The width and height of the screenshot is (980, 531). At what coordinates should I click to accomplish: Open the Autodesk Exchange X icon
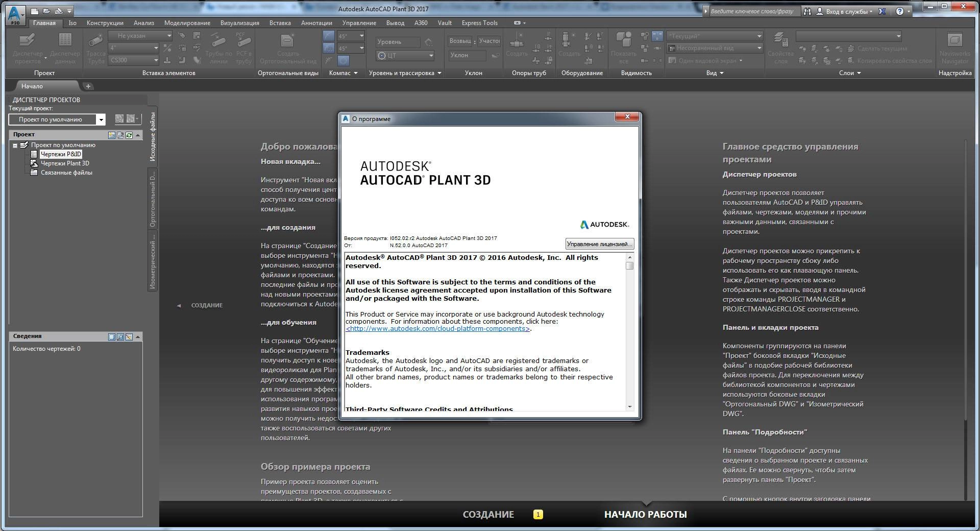pyautogui.click(x=883, y=11)
